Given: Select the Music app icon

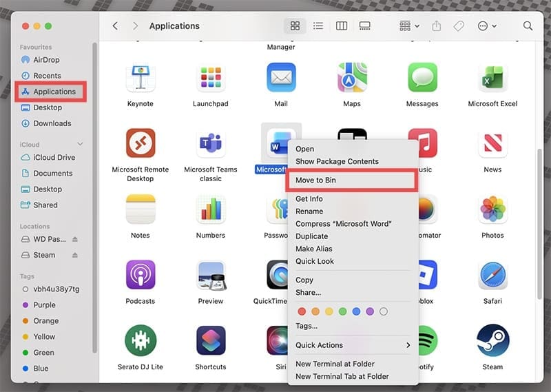Looking at the screenshot, I should point(426,143).
